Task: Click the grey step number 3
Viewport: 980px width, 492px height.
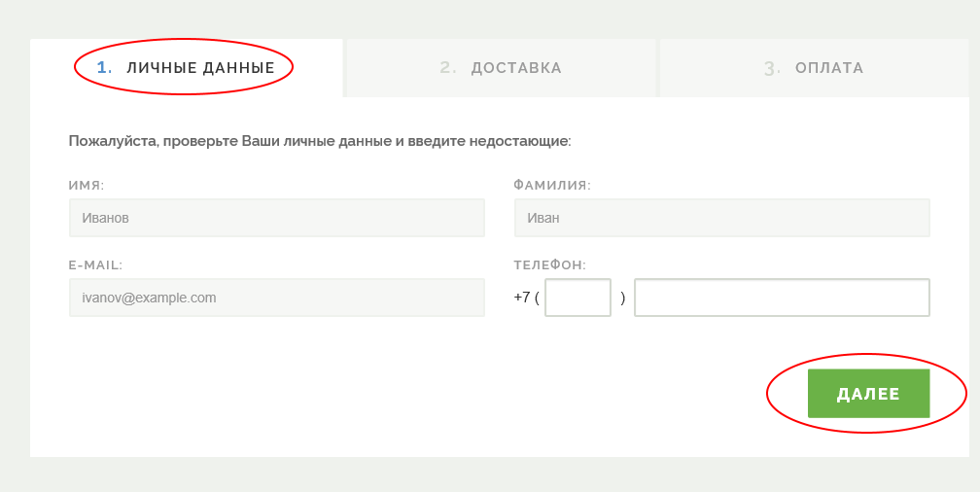Action: [772, 68]
